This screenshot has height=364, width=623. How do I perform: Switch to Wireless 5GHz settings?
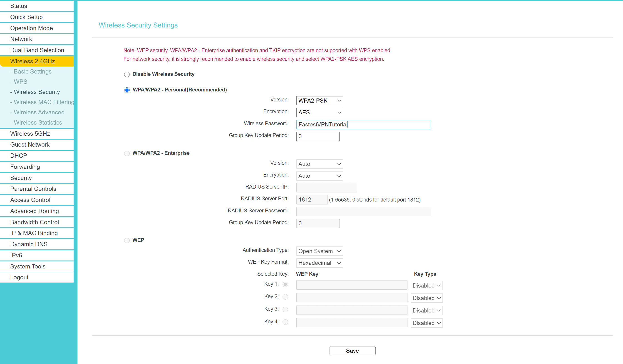[30, 133]
